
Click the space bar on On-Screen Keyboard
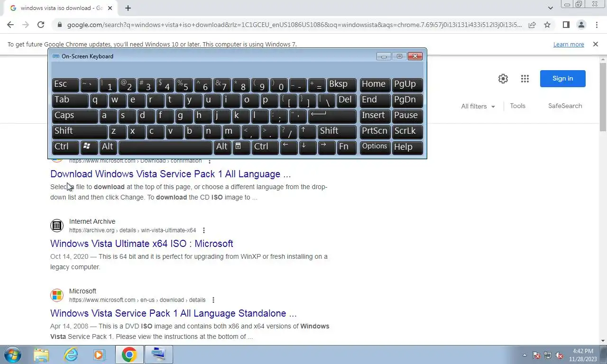[165, 147]
